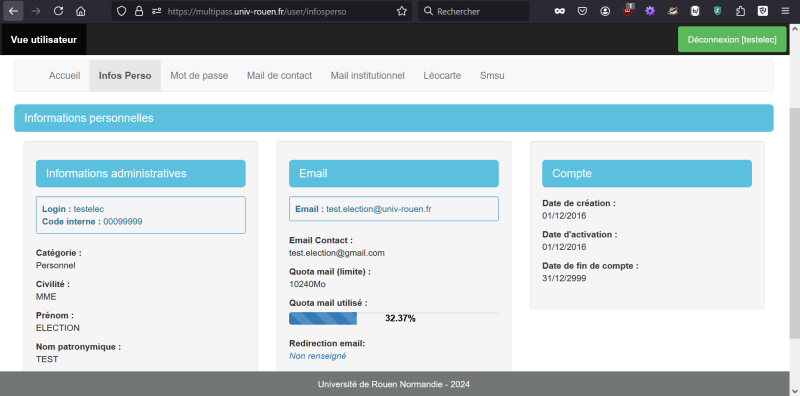Screen dimensions: 800x396
Task: Open the Léocarte tab
Action: (442, 76)
